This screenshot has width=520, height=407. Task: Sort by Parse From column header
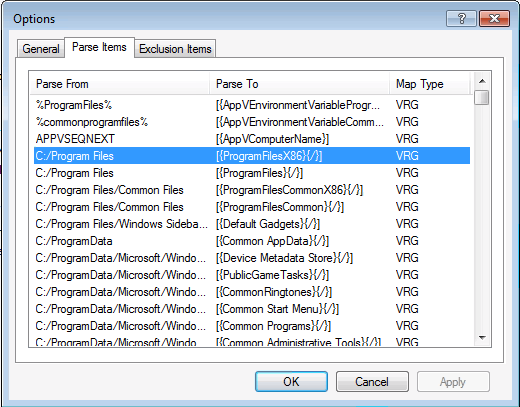click(119, 84)
